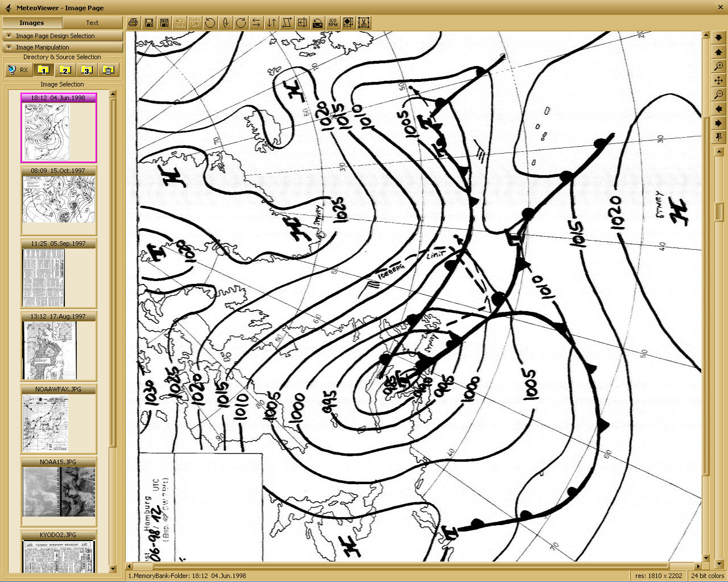The image size is (728, 582).
Task: Click the Print icon in the toolbar
Action: [x=133, y=23]
